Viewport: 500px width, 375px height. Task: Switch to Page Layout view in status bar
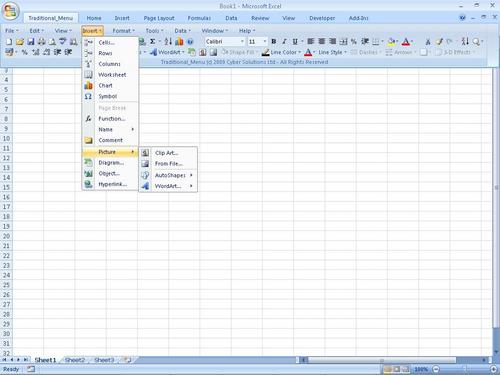[397, 369]
